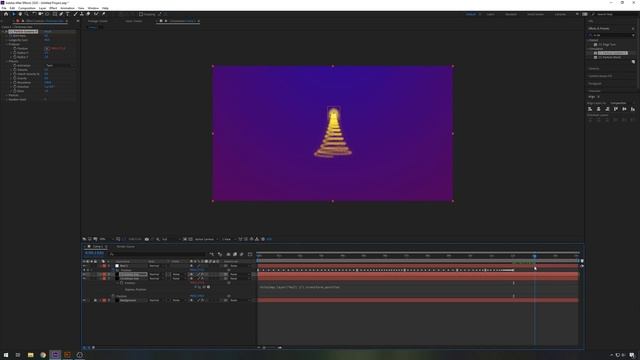Click the Motion Blur enable icon in timeline

coord(241,254)
